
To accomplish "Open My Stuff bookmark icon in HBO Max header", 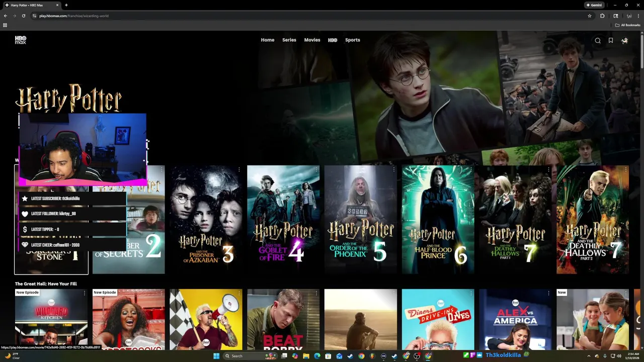I will tap(611, 41).
